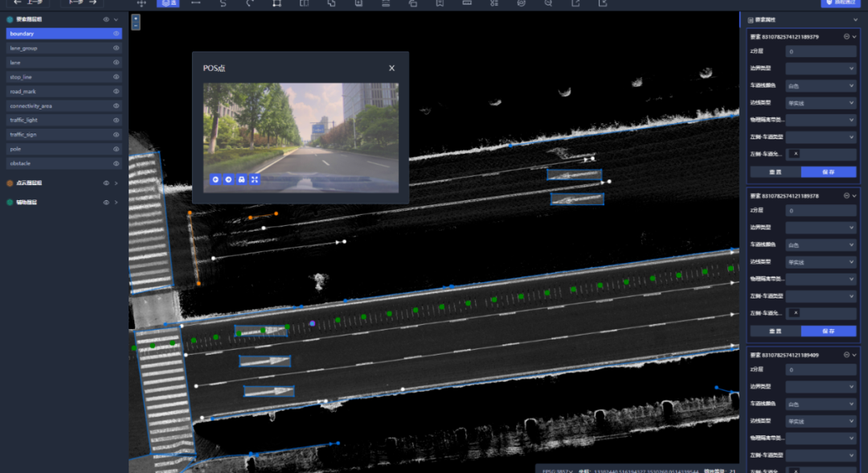The image size is (868, 473).
Task: Click blue save button in second element card
Action: click(828, 331)
